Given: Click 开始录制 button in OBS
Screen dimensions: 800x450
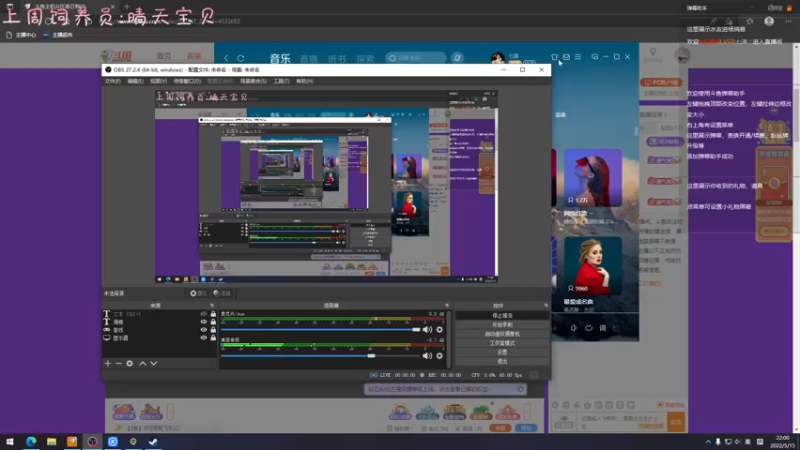Looking at the screenshot, I should click(502, 324).
